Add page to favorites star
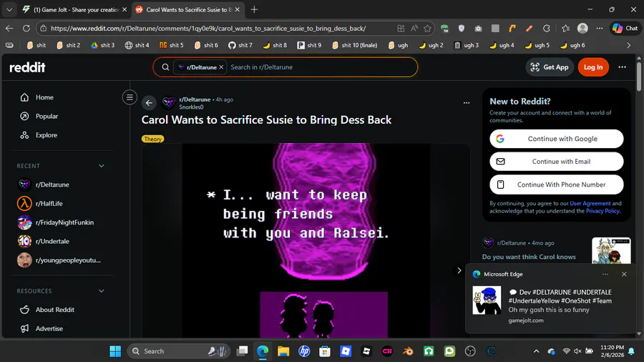This screenshot has height=362, width=644. coord(428,29)
